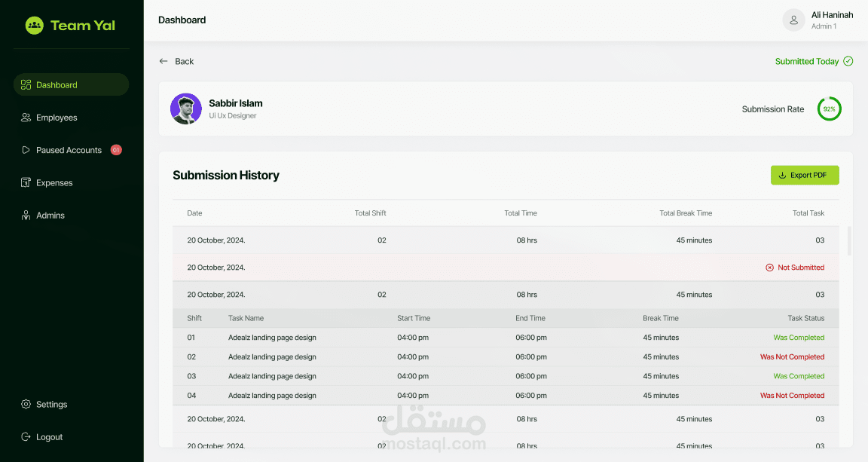Collapse the expanded 20 October row with shift details

click(505, 295)
